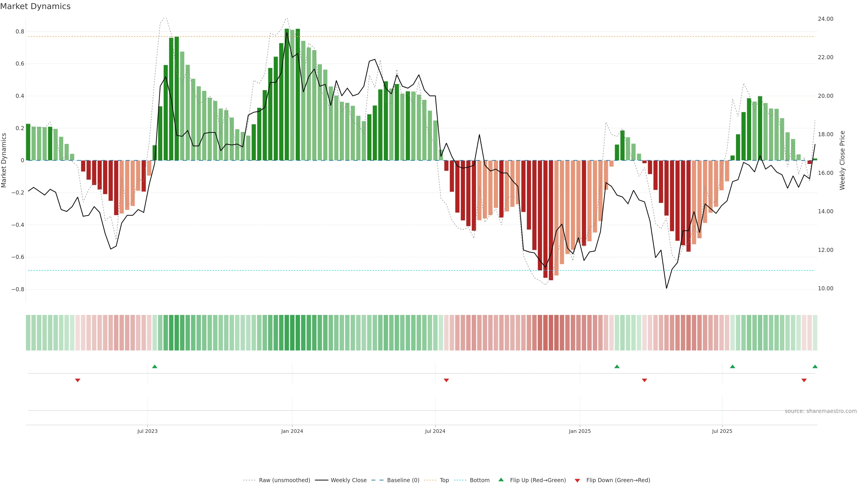Click the Flip Down marker near Jul 2024

coord(446,380)
